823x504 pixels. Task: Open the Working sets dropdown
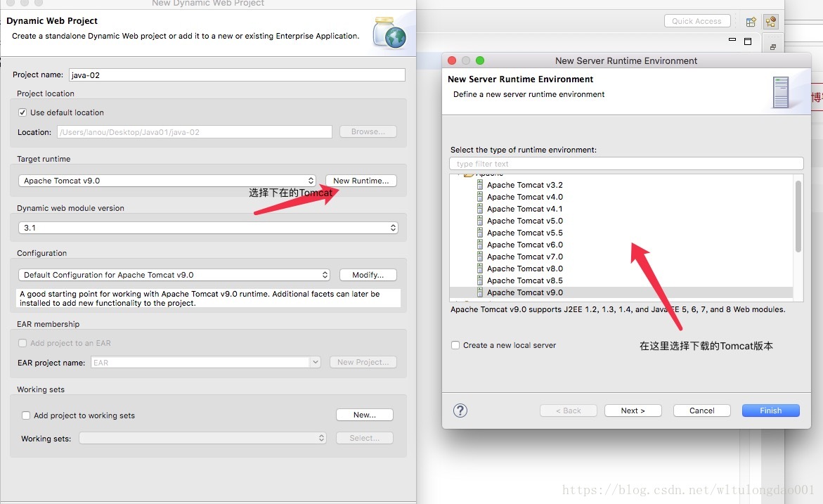202,438
